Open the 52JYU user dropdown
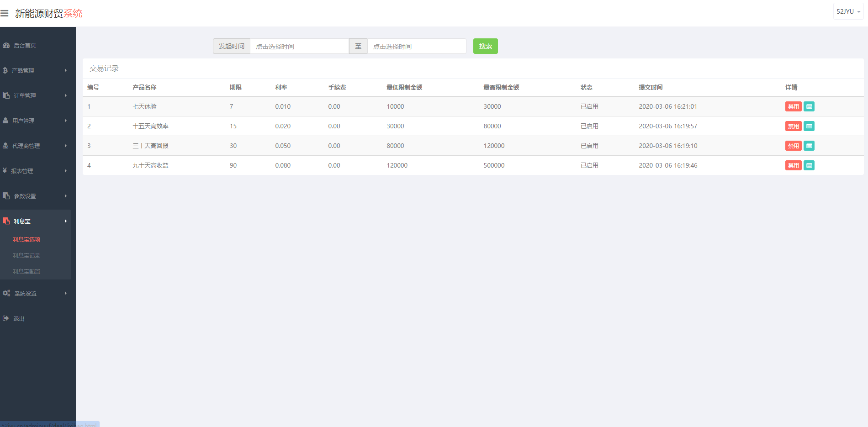 [848, 11]
